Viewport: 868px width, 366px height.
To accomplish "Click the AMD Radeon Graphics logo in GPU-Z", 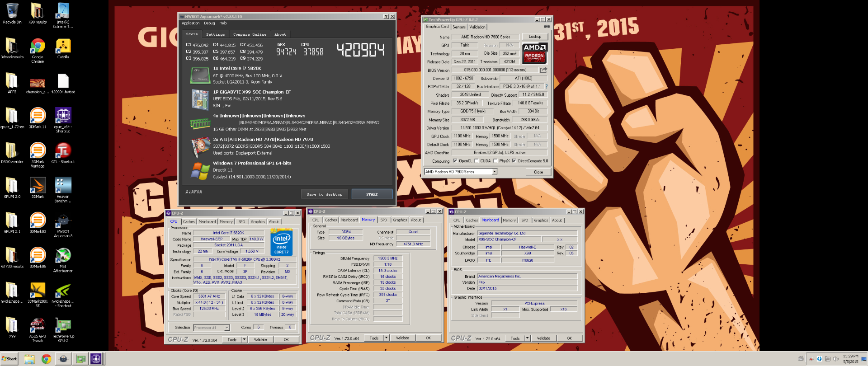I will (x=534, y=53).
